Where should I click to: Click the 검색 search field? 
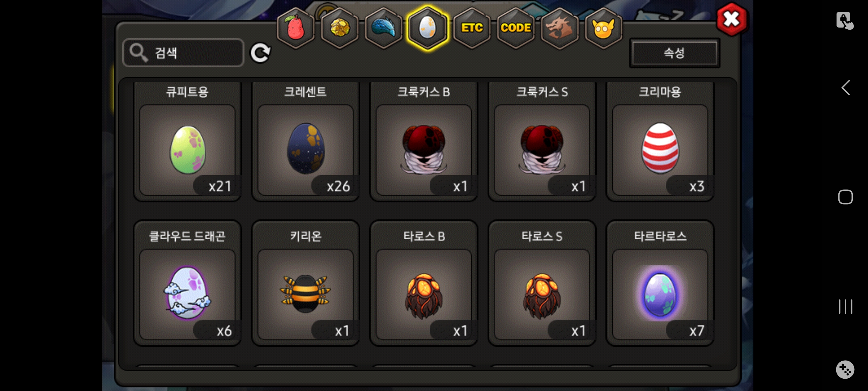(x=183, y=53)
